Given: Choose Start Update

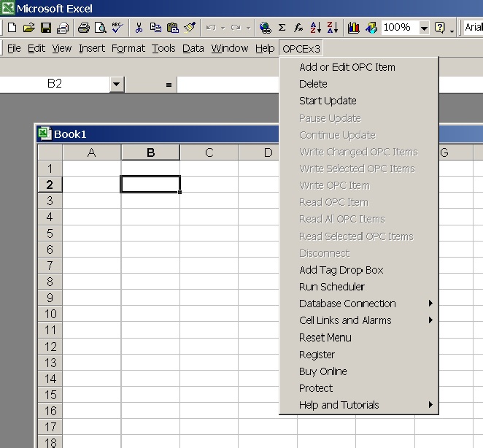Looking at the screenshot, I should coord(359,101).
